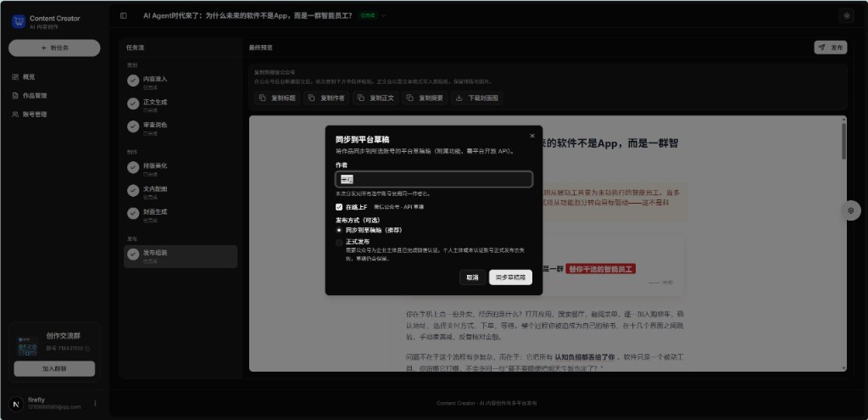Click the 最终预览 panel heading

(260, 48)
